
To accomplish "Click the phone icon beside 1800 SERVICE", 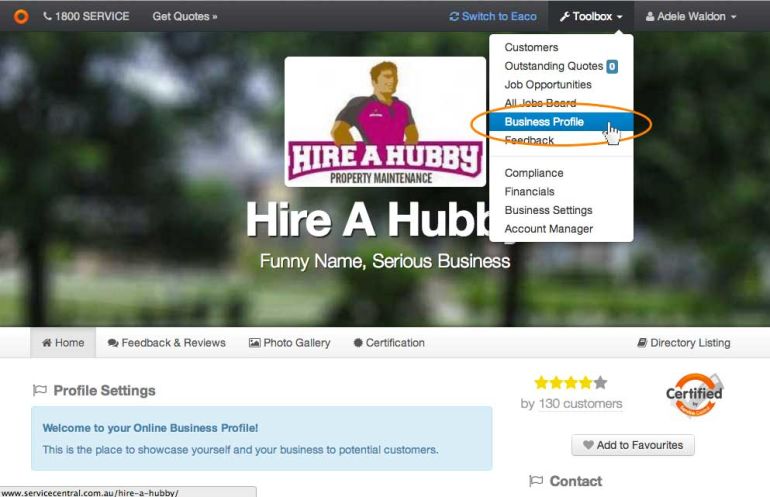I will [x=48, y=16].
